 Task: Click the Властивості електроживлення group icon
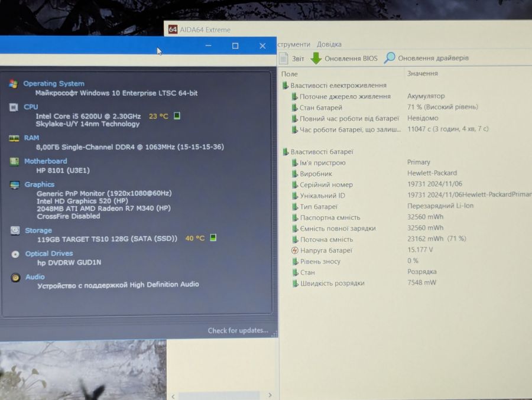pos(286,85)
